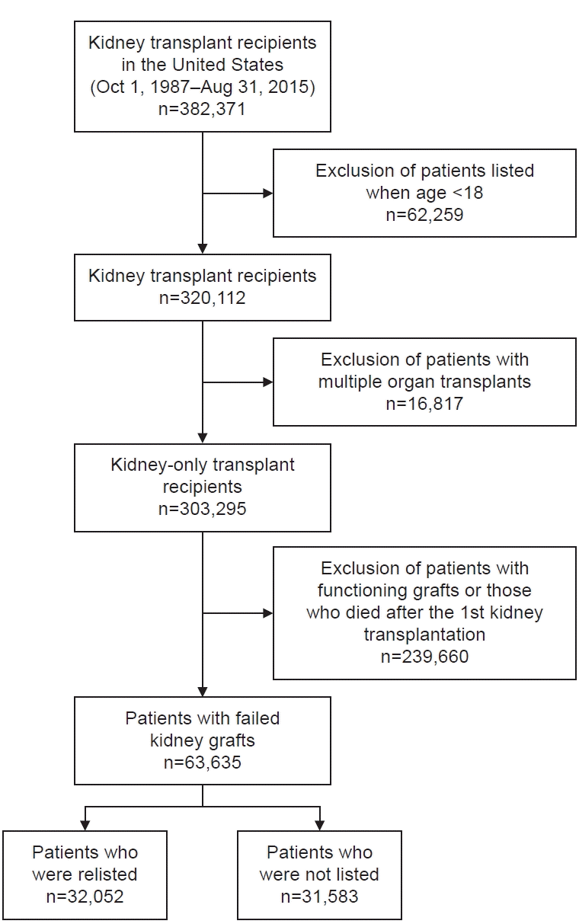Image resolution: width=579 pixels, height=924 pixels.
Task: Click the n=382,371 count
Action: 202,108
